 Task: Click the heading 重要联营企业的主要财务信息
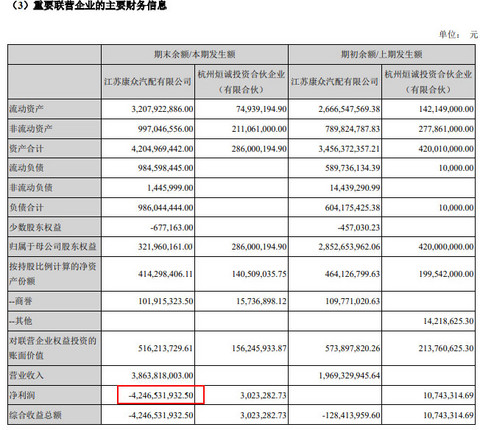[x=100, y=5]
